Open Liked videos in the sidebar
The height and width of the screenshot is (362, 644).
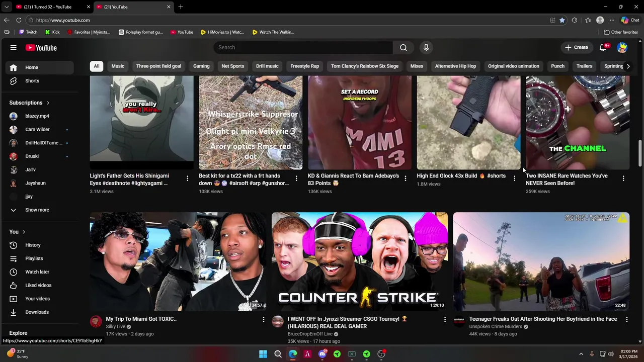click(x=38, y=286)
